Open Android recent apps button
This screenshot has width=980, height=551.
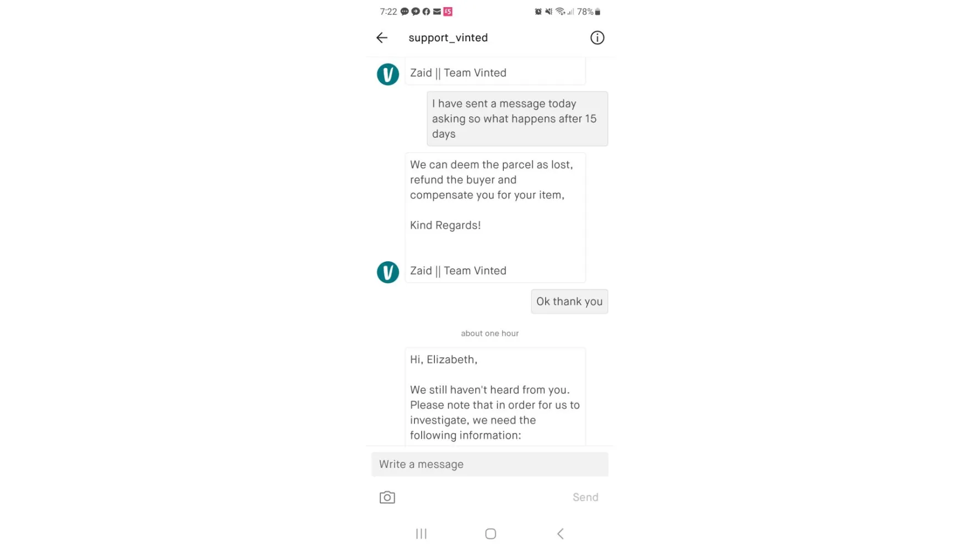pos(421,533)
